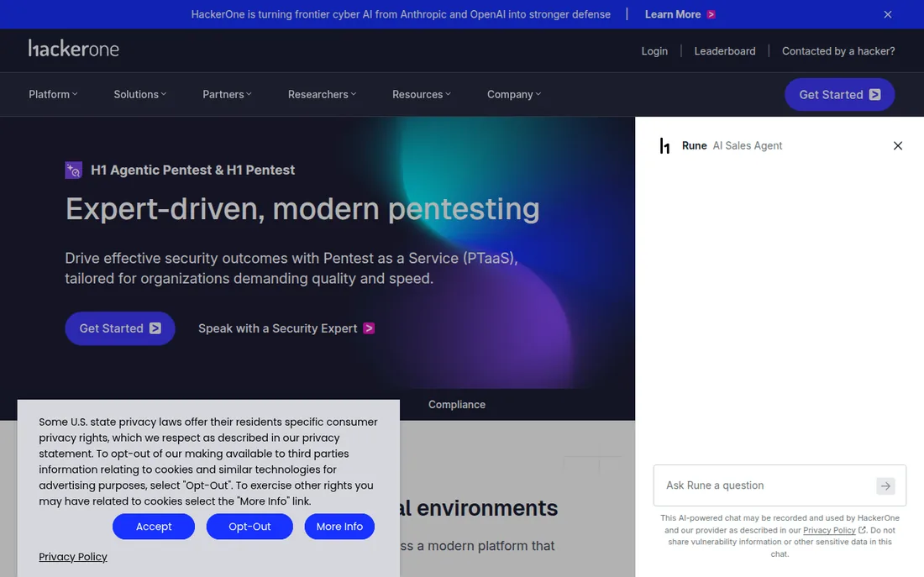Click the H1 logo in Rune chat header

point(664,145)
